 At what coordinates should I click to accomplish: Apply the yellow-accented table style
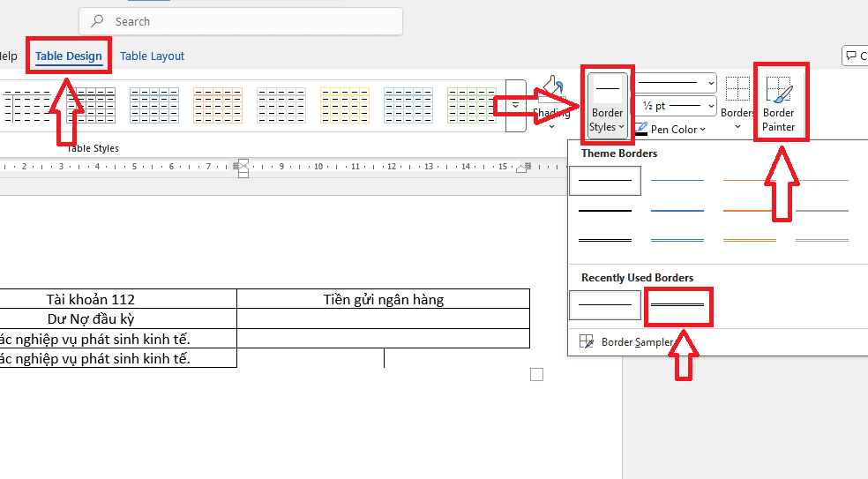(345, 105)
